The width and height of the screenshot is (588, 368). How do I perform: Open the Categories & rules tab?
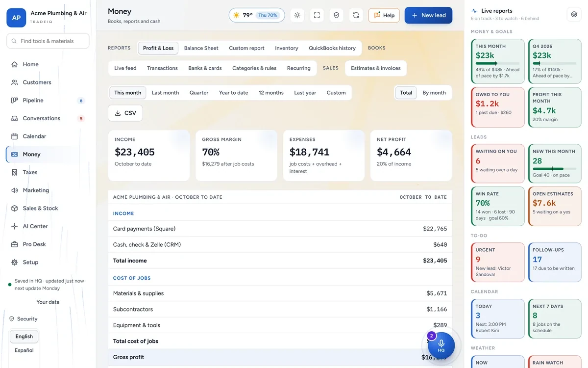coord(254,68)
